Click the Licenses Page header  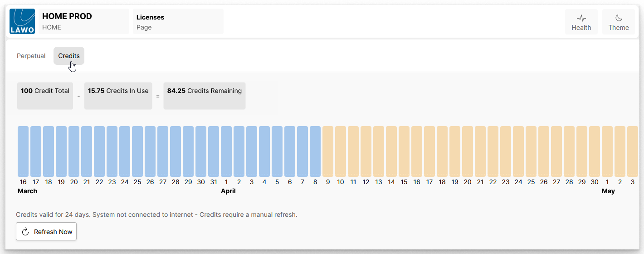click(178, 21)
